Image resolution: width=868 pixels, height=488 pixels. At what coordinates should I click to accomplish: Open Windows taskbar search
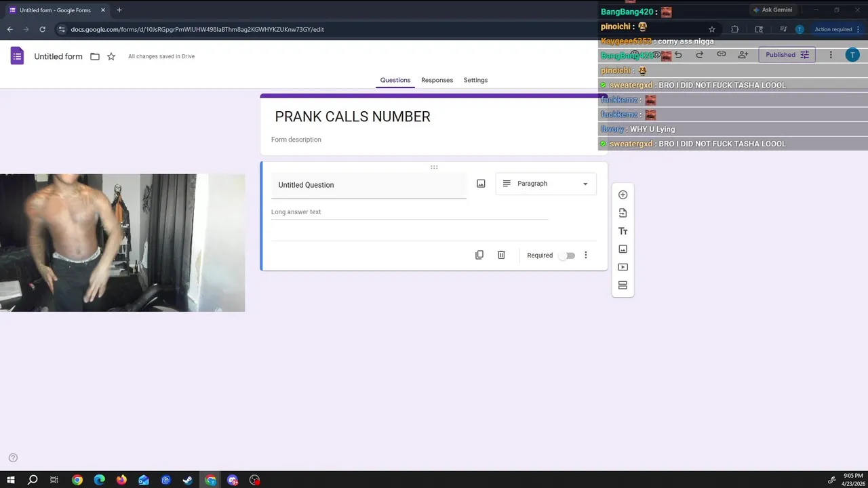click(x=32, y=480)
